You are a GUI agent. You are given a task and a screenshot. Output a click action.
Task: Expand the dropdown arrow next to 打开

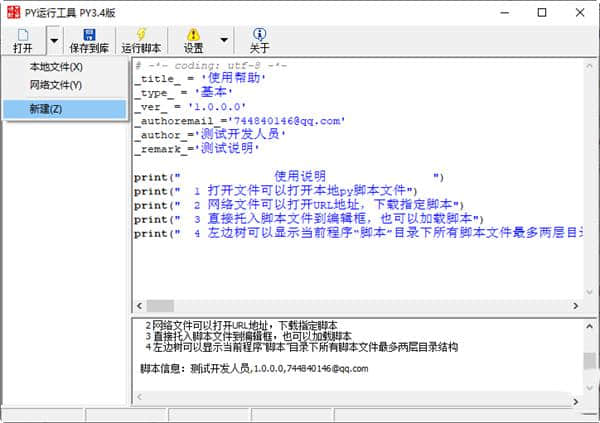[x=54, y=40]
